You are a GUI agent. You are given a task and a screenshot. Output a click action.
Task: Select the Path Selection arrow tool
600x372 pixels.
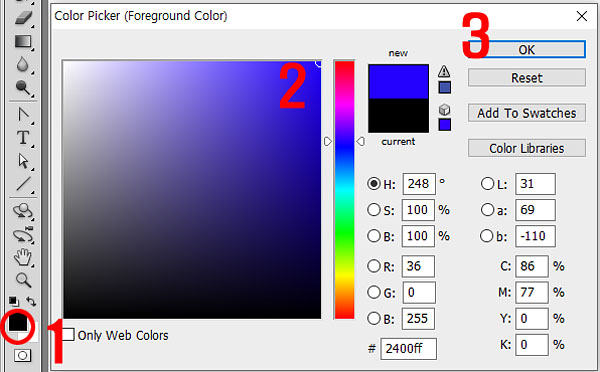(23, 161)
